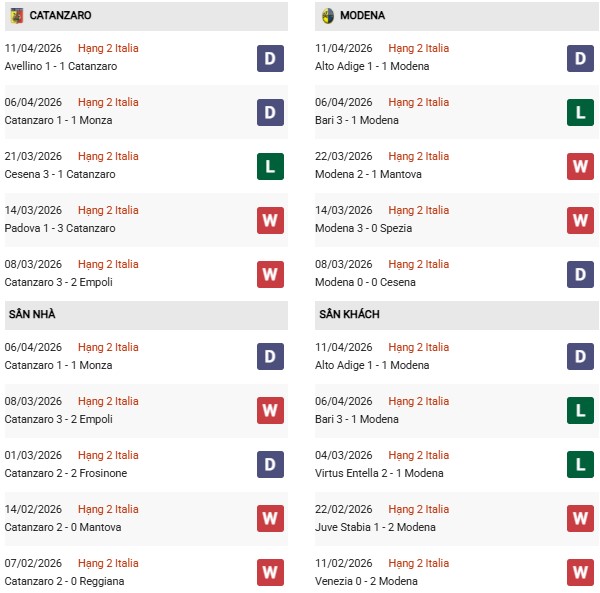This screenshot has width=600, height=593.
Task: Click W badge for Catanzaro 2-0 Reggiana
Action: coord(269,572)
